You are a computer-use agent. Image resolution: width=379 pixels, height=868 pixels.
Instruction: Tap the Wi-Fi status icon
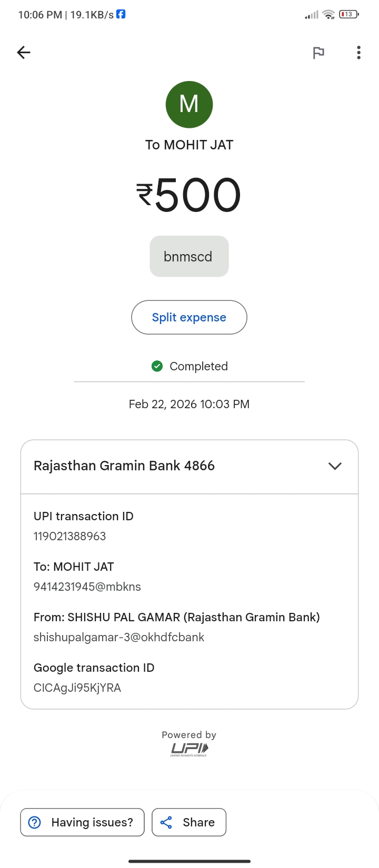point(329,14)
